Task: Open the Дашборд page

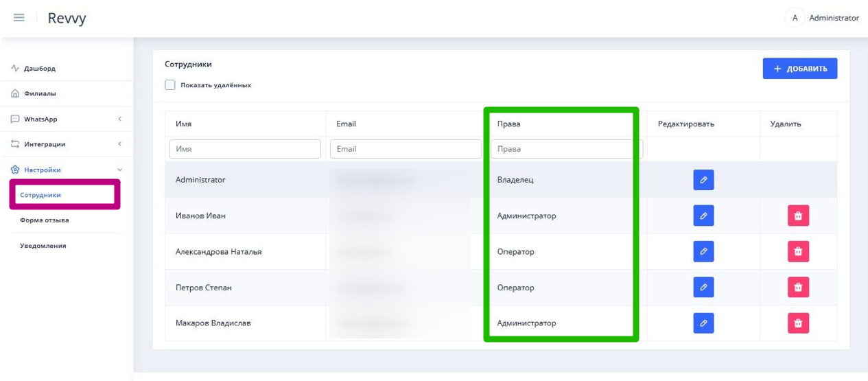Action: 41,69
